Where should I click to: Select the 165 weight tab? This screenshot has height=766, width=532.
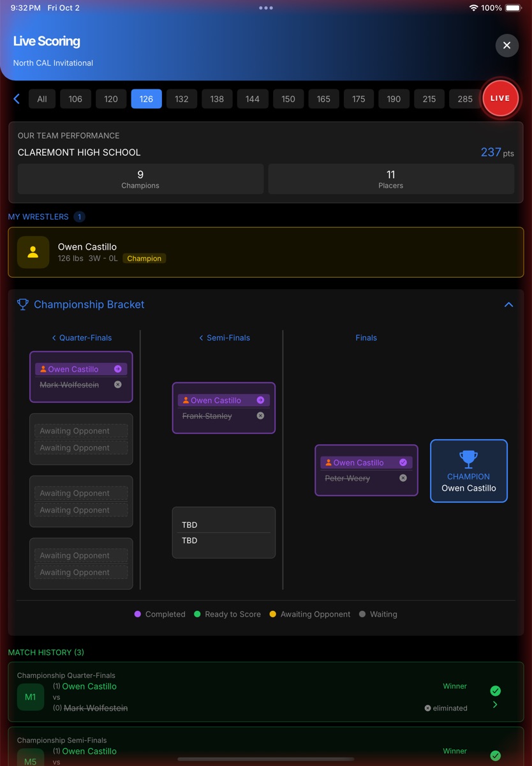point(323,99)
